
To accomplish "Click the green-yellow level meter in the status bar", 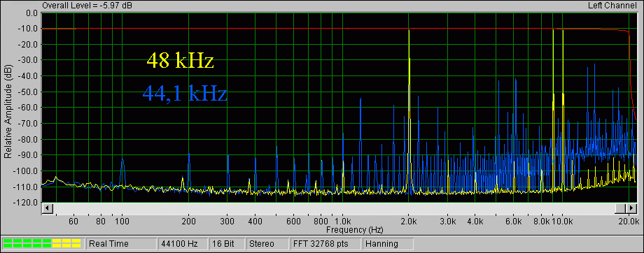I will coord(42,244).
